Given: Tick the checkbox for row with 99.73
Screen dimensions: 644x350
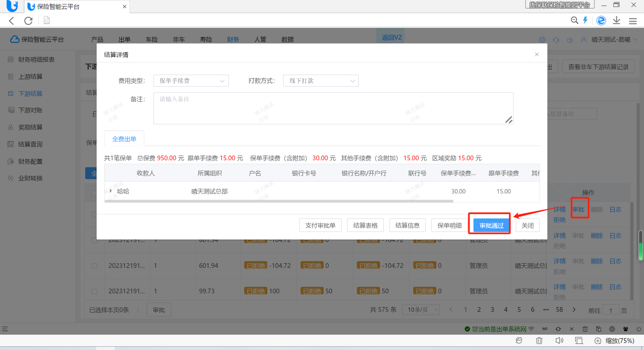Looking at the screenshot, I should click(95, 291).
